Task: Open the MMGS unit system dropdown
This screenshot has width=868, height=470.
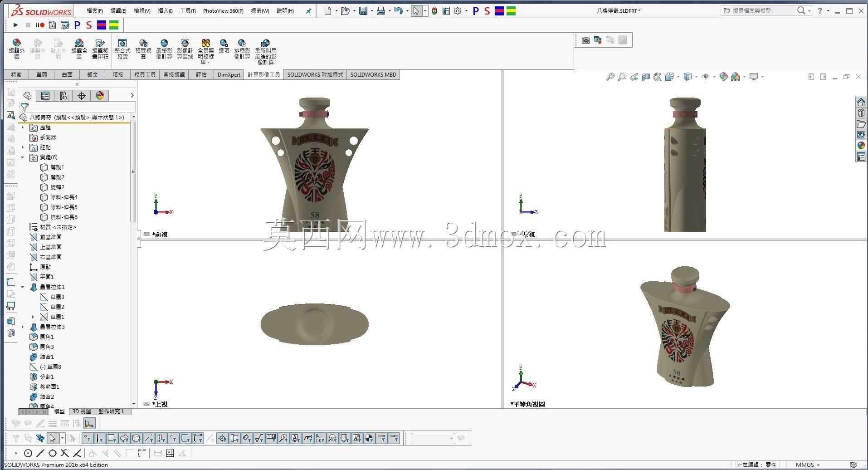Action: pyautogui.click(x=807, y=465)
